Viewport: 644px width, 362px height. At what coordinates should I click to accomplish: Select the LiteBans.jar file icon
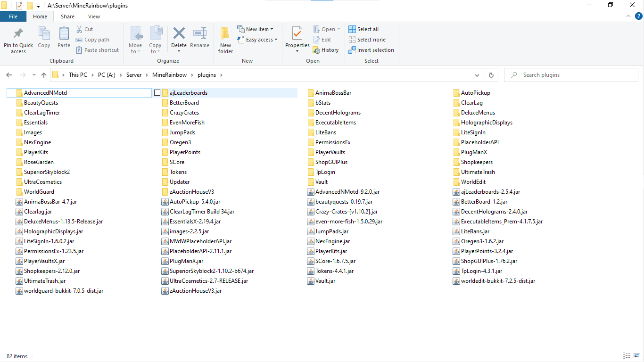(456, 231)
